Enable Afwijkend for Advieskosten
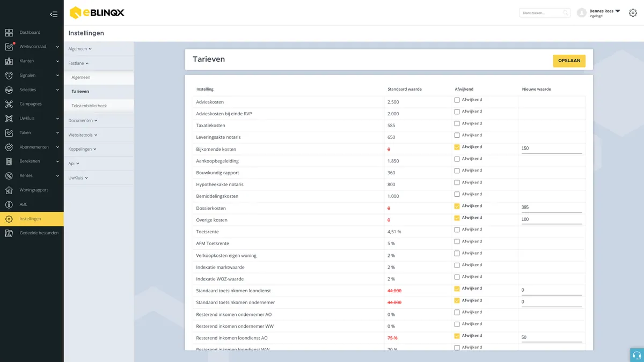This screenshot has height=362, width=644. [x=457, y=100]
